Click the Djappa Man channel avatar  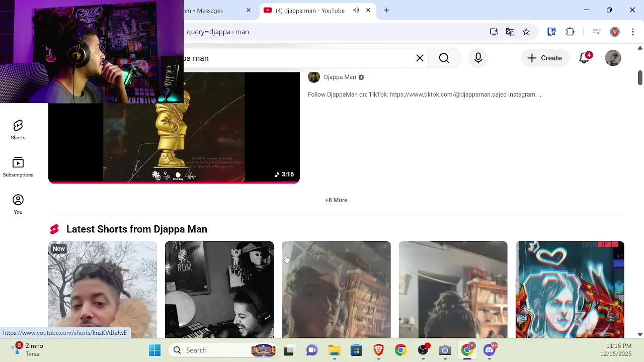[x=314, y=77]
